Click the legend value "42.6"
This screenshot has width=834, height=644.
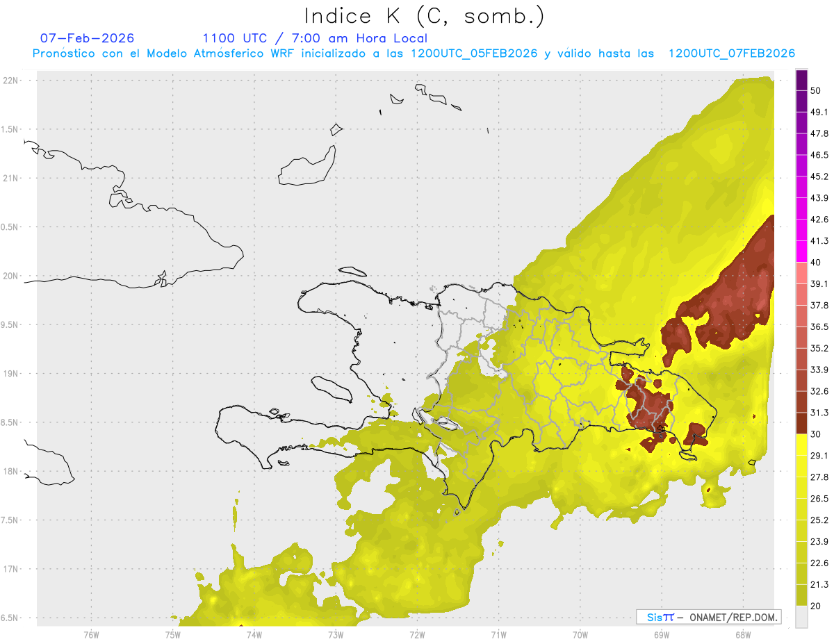point(819,220)
